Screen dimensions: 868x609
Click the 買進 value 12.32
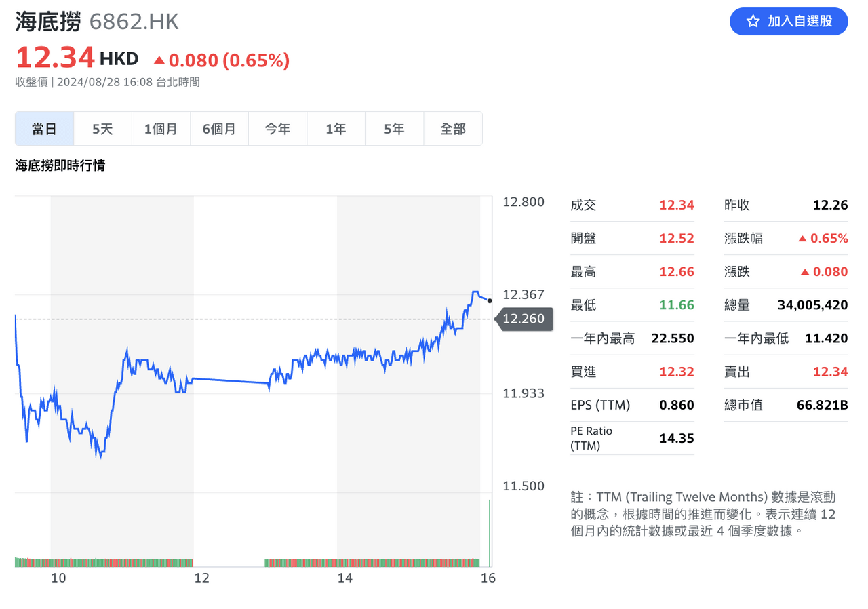click(677, 371)
